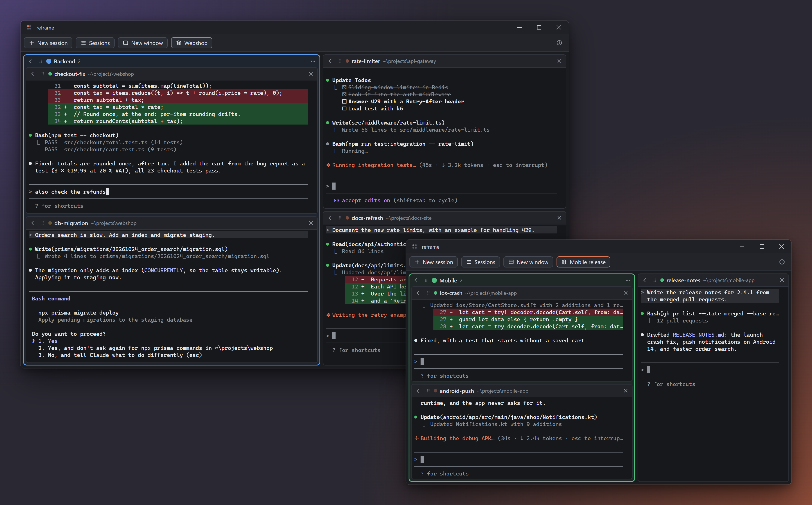812x505 pixels.
Task: Grab drag handle of android-push pane
Action: [428, 391]
